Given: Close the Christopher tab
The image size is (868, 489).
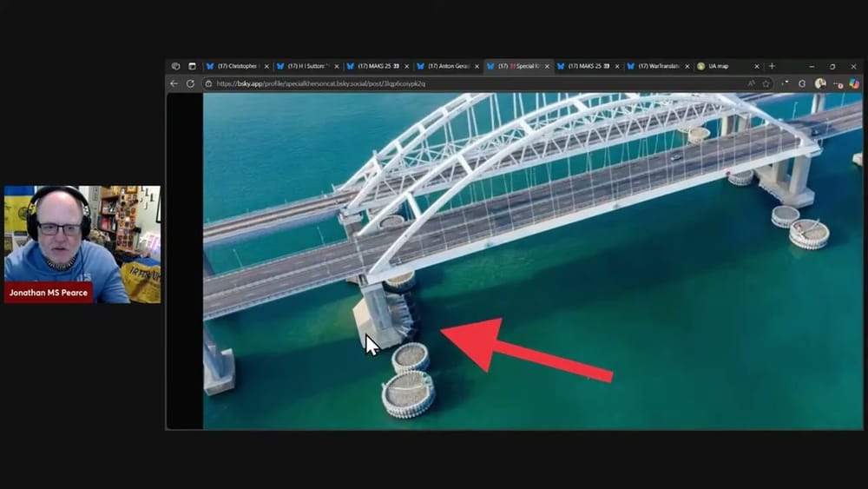Looking at the screenshot, I should coord(266,67).
